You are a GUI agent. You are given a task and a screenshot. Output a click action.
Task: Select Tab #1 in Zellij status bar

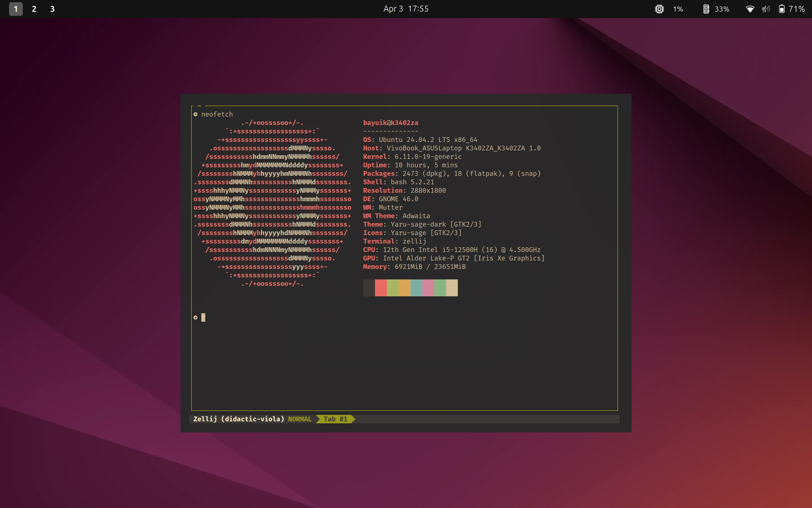(x=335, y=419)
